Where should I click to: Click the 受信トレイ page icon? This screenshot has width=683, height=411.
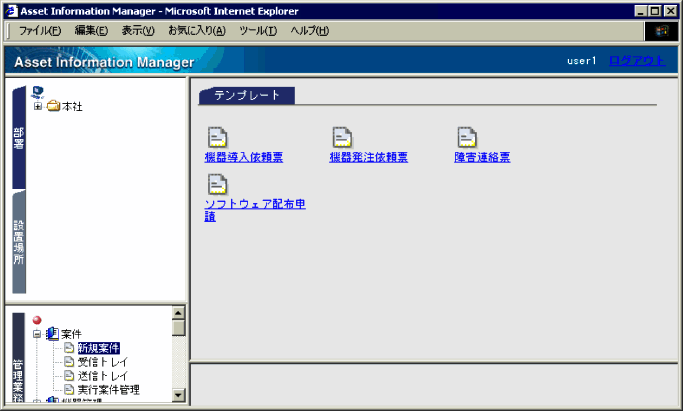[x=69, y=361]
